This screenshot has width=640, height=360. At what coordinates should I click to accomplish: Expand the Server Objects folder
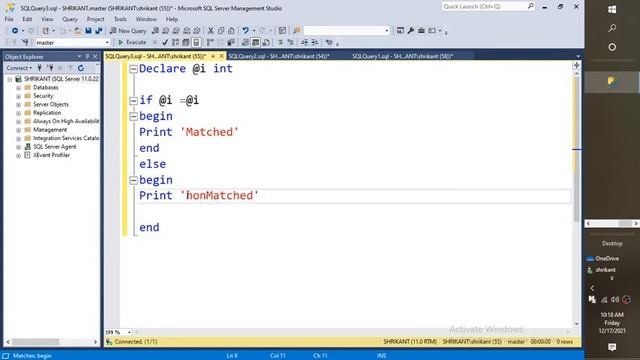pos(18,105)
